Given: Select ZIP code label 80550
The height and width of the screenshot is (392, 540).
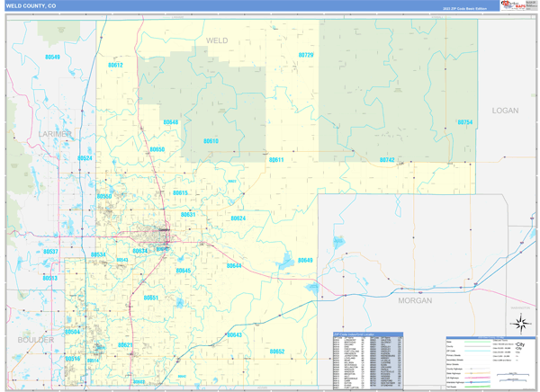Looking at the screenshot, I should click(x=104, y=197).
